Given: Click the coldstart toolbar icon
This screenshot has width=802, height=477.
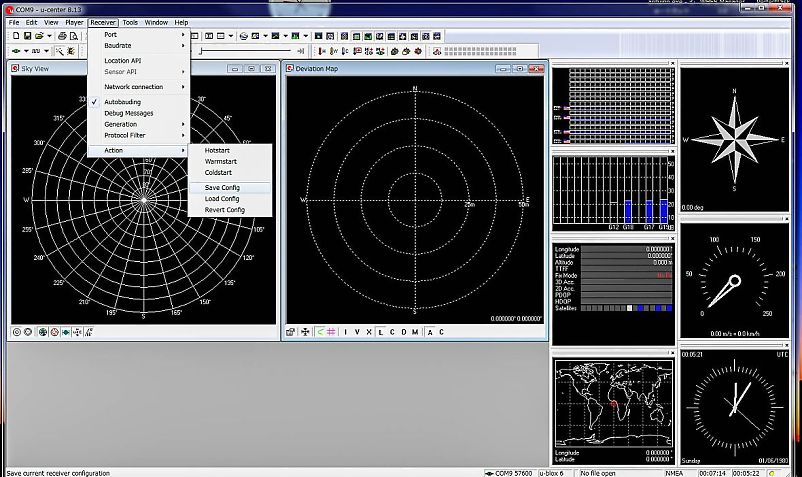Looking at the screenshot, I should coord(345,51).
